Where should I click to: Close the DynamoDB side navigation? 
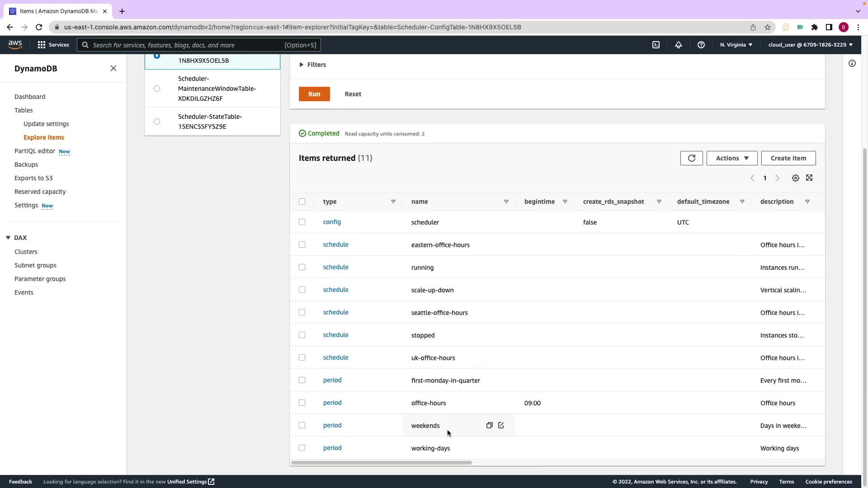pyautogui.click(x=113, y=68)
